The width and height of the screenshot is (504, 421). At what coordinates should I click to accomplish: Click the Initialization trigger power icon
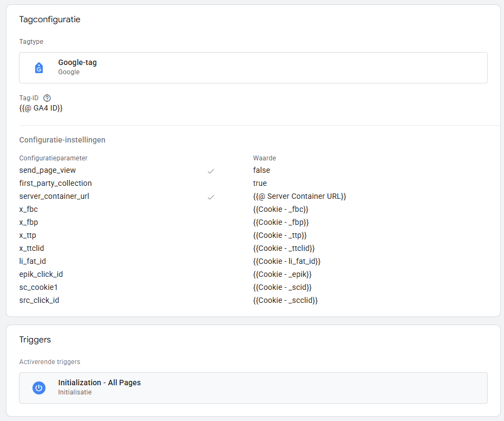38,388
